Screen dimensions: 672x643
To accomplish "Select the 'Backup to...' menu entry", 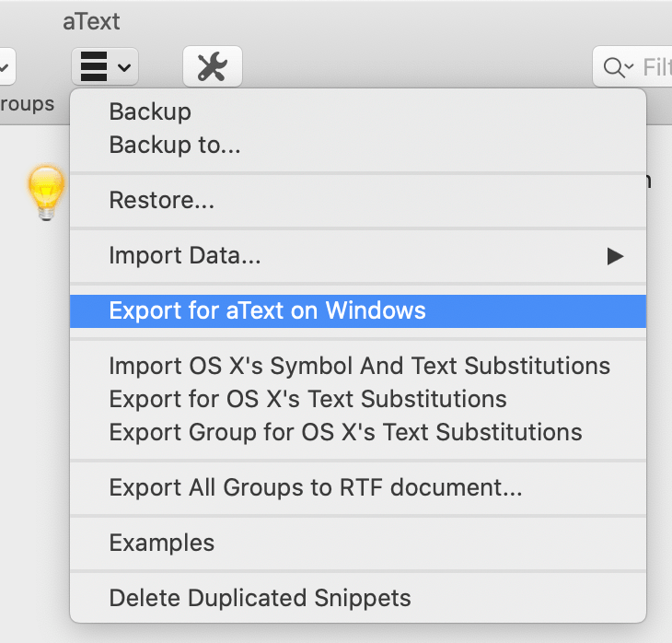I will (x=175, y=145).
